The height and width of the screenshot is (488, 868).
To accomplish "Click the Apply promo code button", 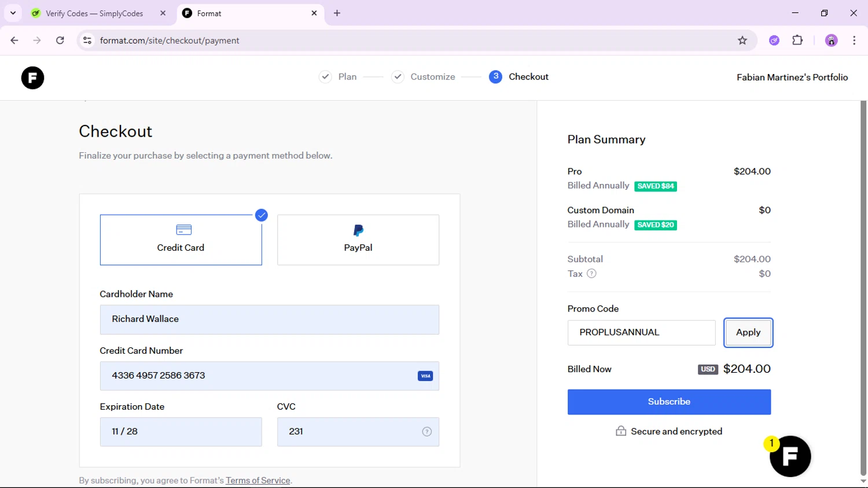I will 748,332.
